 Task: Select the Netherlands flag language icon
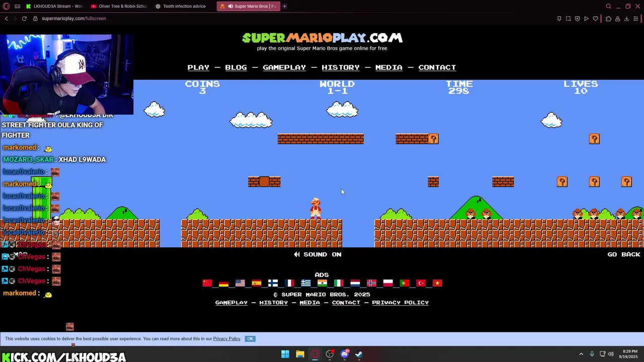pos(355,283)
